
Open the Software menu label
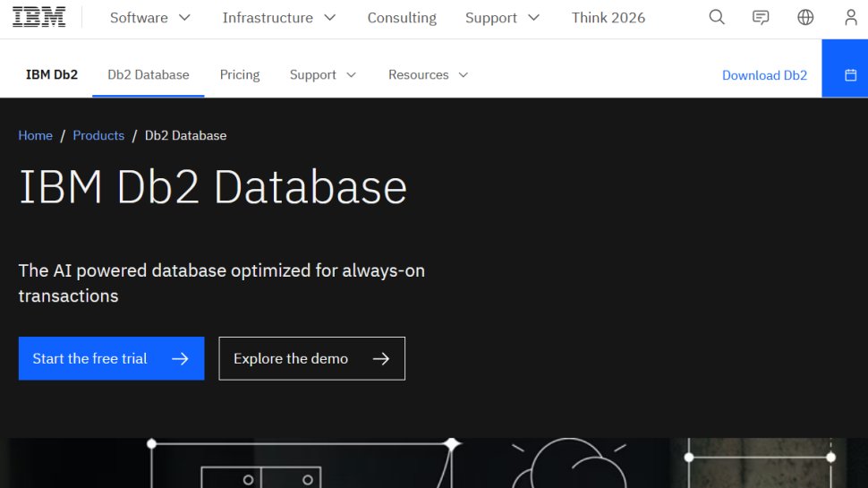[139, 18]
